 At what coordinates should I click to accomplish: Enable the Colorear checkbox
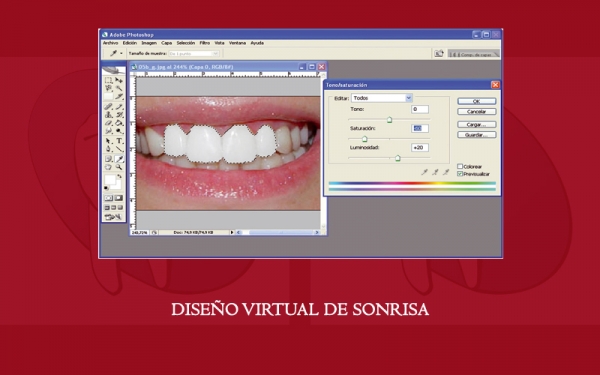pos(460,166)
